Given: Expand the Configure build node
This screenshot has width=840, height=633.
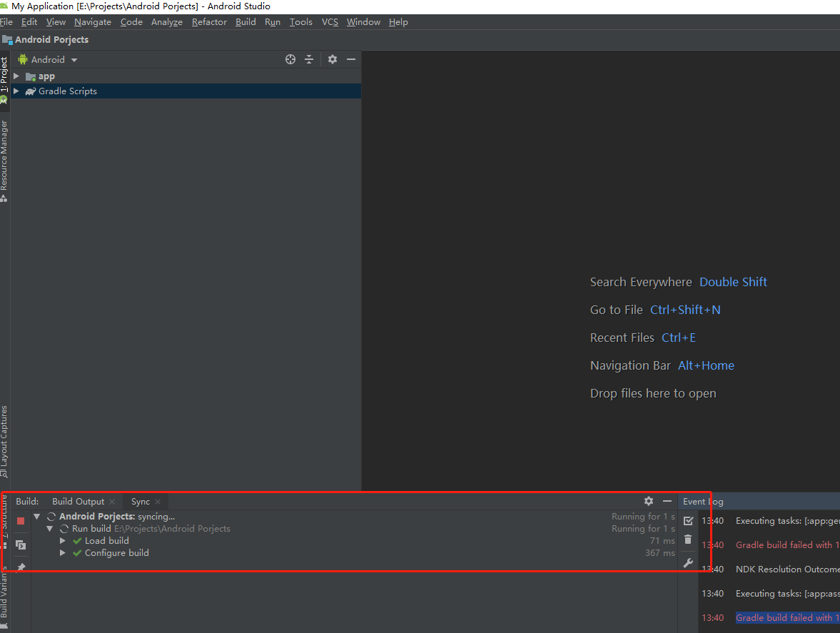Looking at the screenshot, I should click(x=63, y=553).
